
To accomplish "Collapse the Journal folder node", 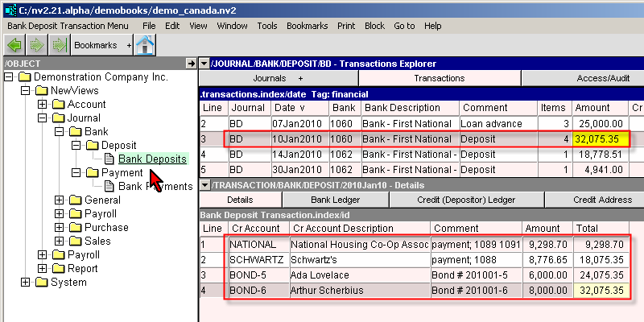I will (43, 118).
